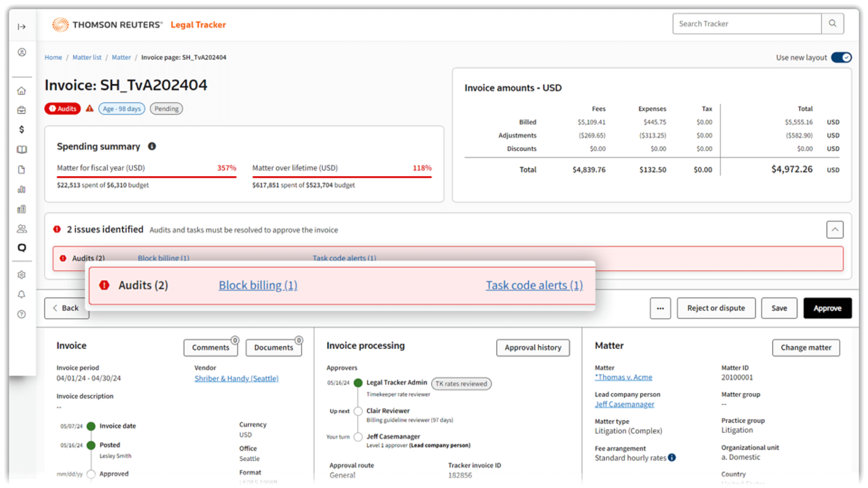Screen dimensions: 868x488
Task: Click the dollar sign invoices icon
Action: pyautogui.click(x=22, y=129)
